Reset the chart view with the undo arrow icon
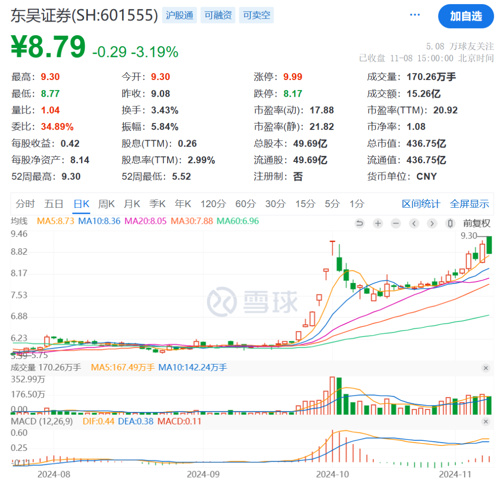500x487 pixels. [360, 223]
